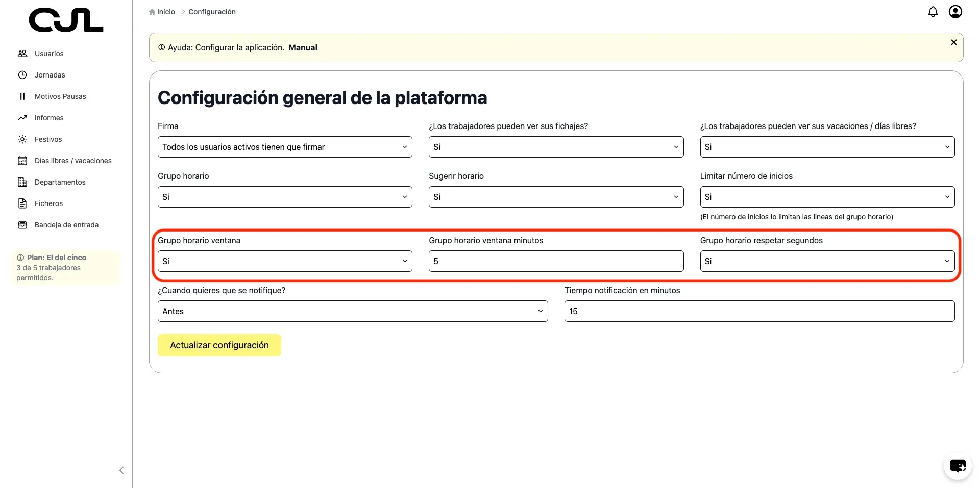Screen dimensions: 980x488
Task: Click the info icon beside Plan
Action: point(20,258)
